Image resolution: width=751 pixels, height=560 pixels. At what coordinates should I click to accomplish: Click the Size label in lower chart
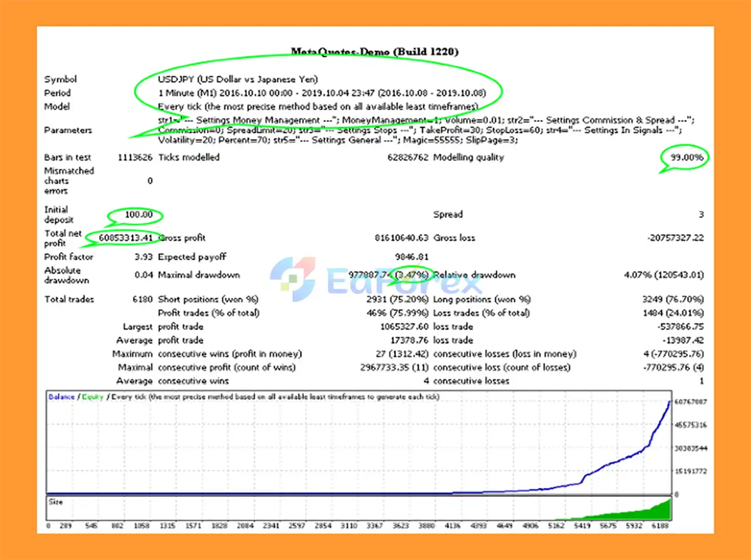coord(56,502)
